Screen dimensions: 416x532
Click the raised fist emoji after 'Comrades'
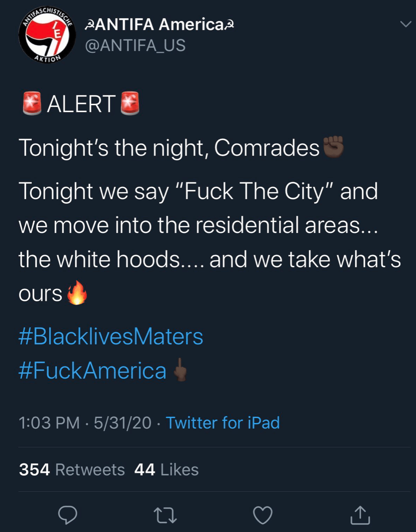tap(333, 147)
